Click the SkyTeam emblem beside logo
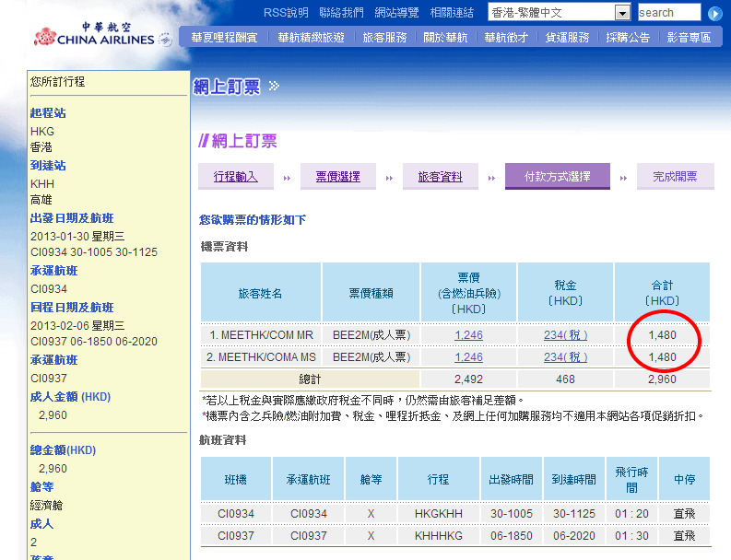Viewport: 731px width, 560px height. click(x=165, y=40)
